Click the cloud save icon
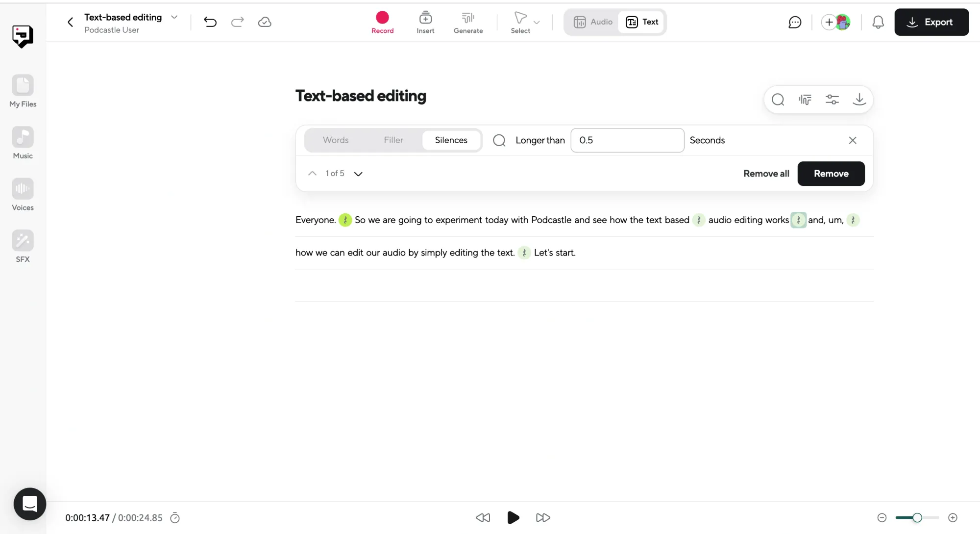Screen dimensions: 980x534 266,22
